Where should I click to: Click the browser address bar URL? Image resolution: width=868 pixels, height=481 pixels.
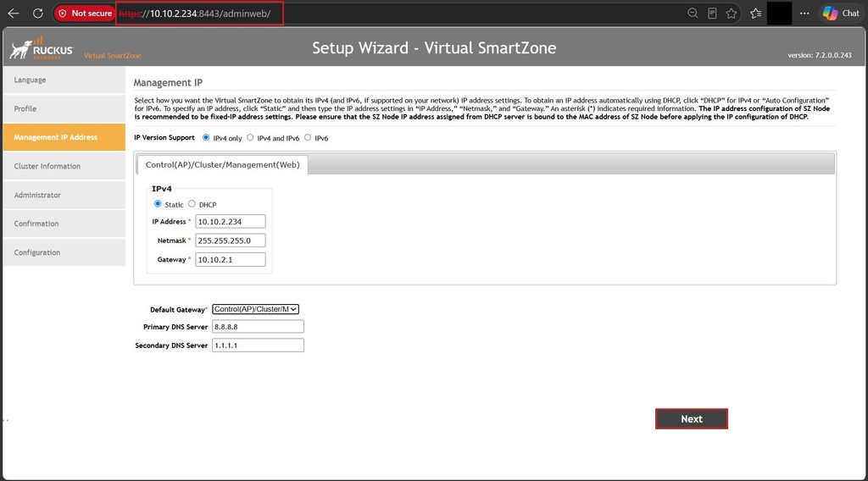195,14
